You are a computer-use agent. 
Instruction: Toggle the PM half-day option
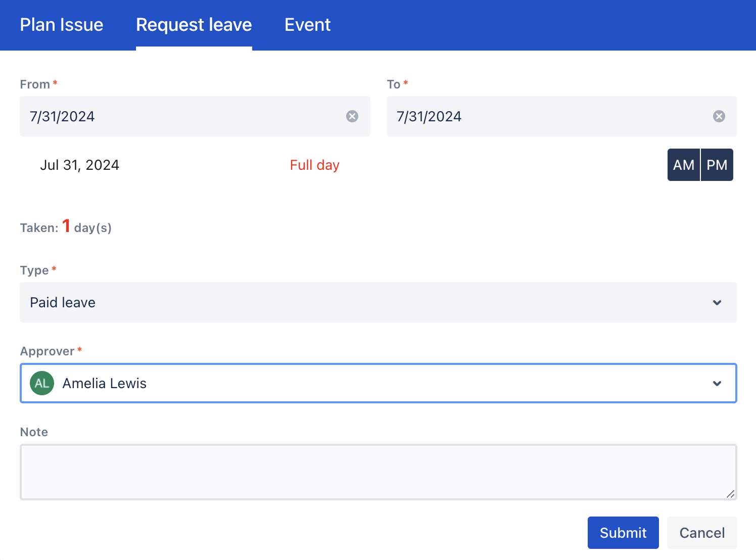pos(717,165)
